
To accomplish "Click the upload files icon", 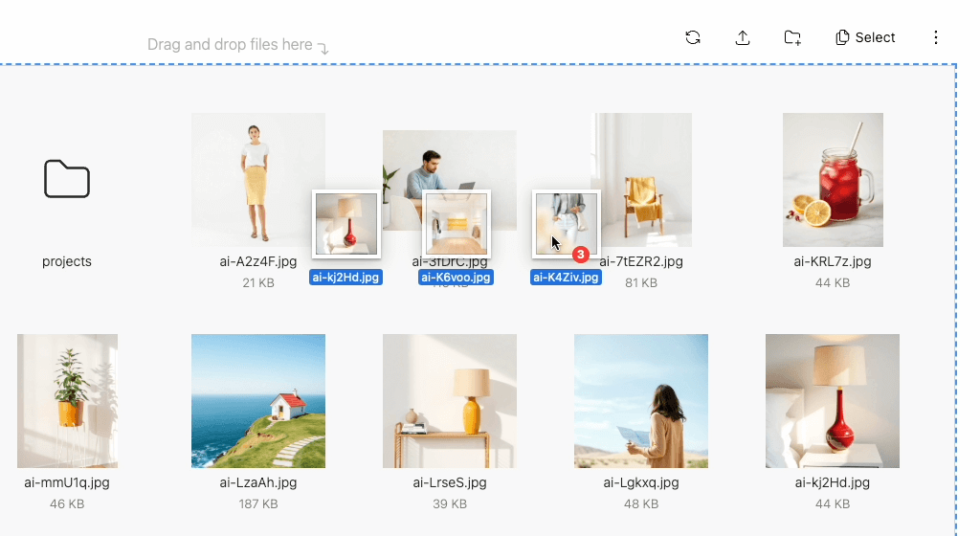I will click(743, 37).
